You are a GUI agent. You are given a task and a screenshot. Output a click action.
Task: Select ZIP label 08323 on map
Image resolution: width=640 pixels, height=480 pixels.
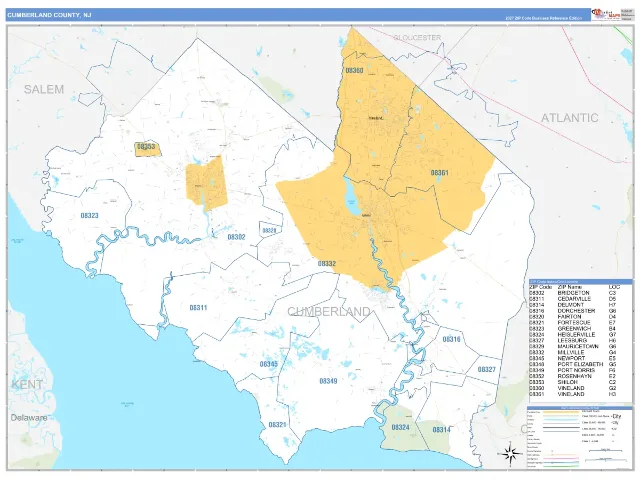coord(89,215)
